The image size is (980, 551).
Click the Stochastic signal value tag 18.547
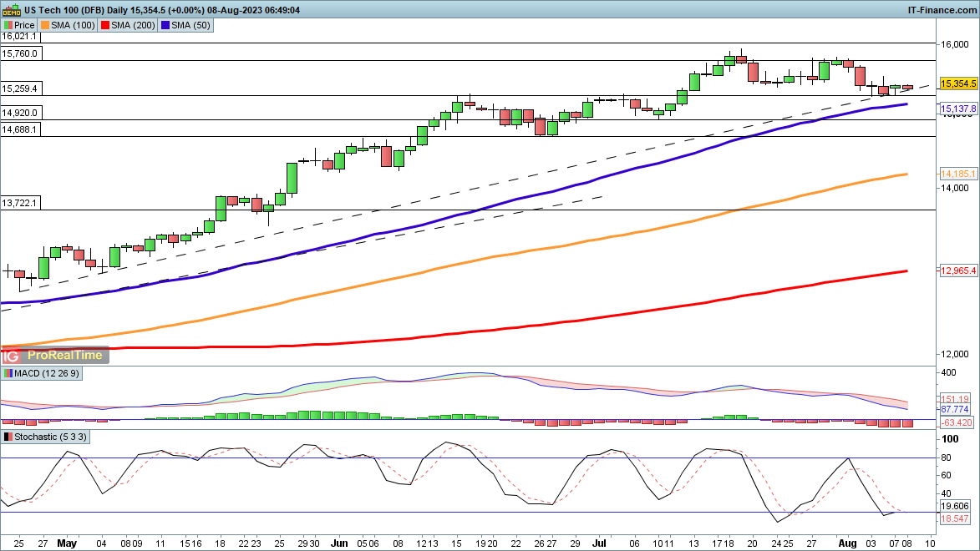pyautogui.click(x=955, y=518)
